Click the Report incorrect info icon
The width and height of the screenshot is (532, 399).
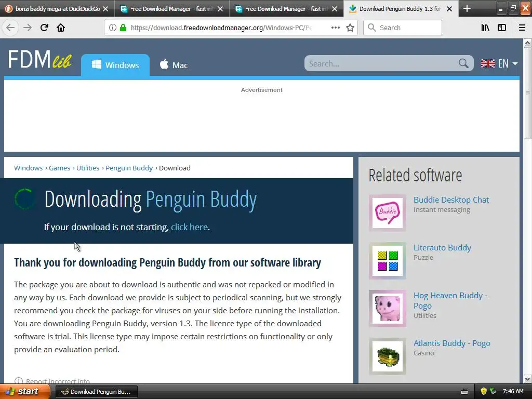[x=19, y=381]
